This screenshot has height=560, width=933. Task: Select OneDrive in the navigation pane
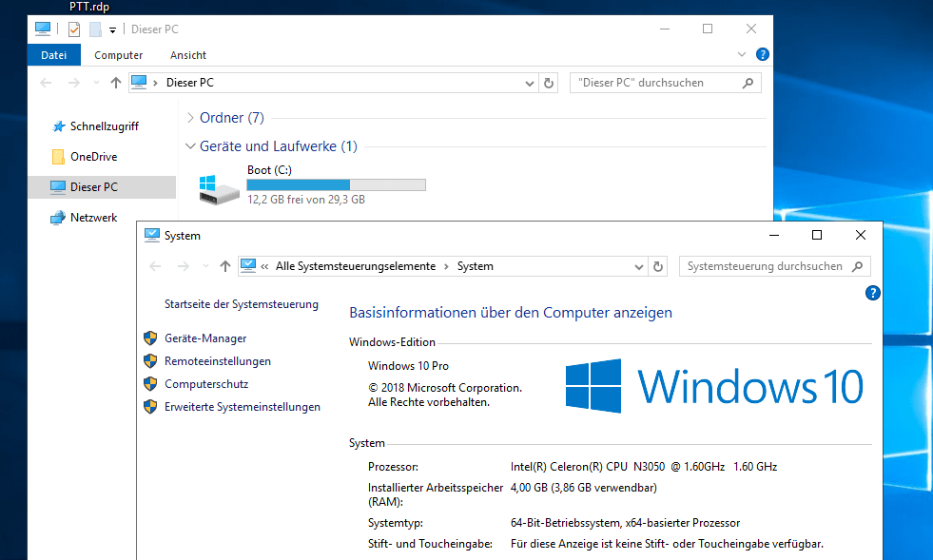[x=93, y=157]
